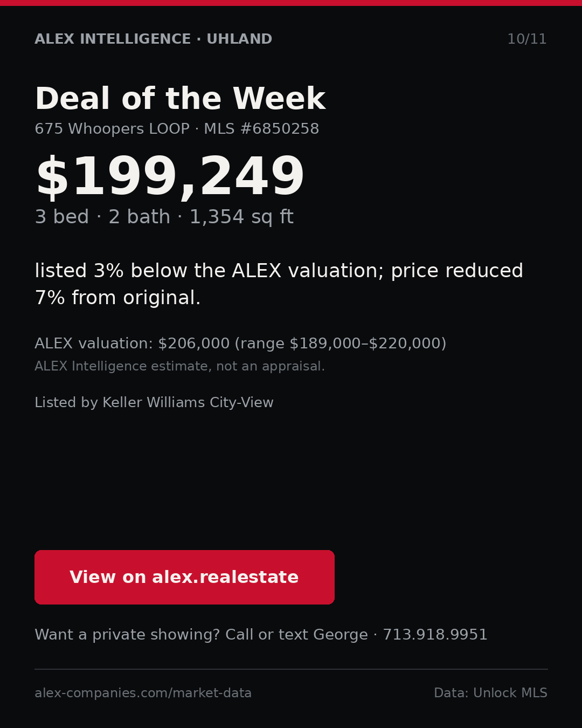Click Listed by Keller Williams City-View
582x728 pixels.
click(x=154, y=403)
